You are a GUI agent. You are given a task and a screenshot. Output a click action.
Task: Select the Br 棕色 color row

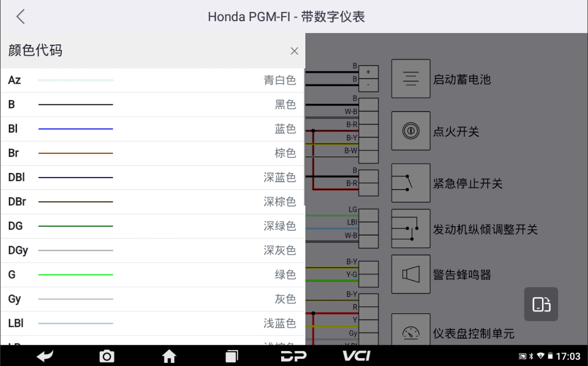tap(152, 153)
